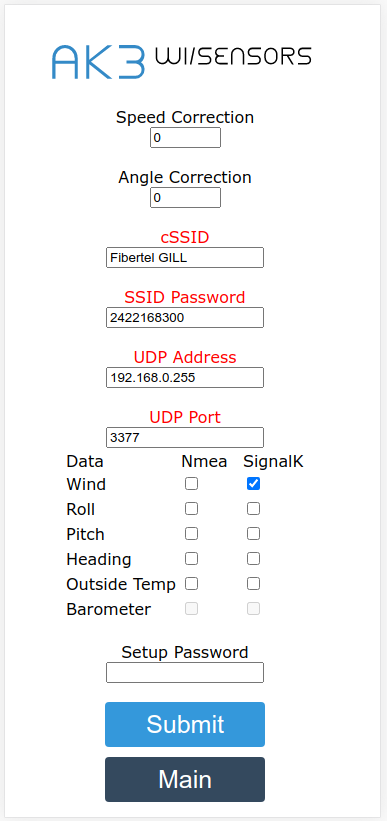Enable SignalK for Heading
This screenshot has width=387, height=821.
(x=253, y=559)
